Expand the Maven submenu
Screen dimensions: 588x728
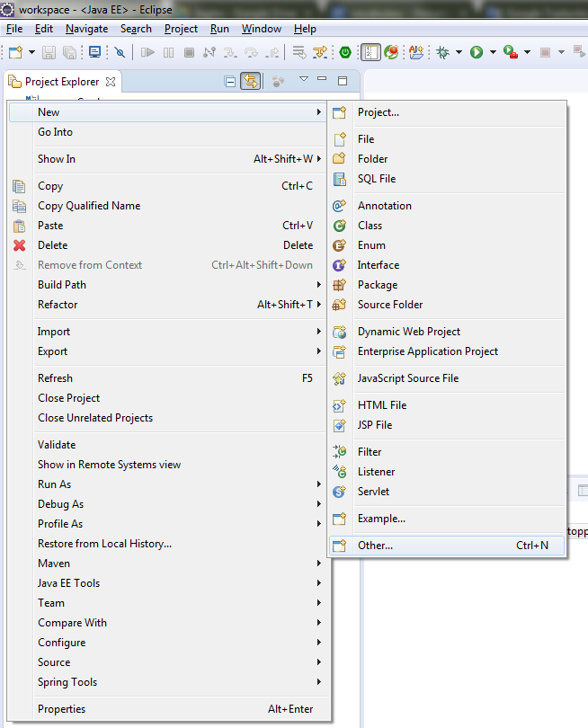click(x=168, y=564)
